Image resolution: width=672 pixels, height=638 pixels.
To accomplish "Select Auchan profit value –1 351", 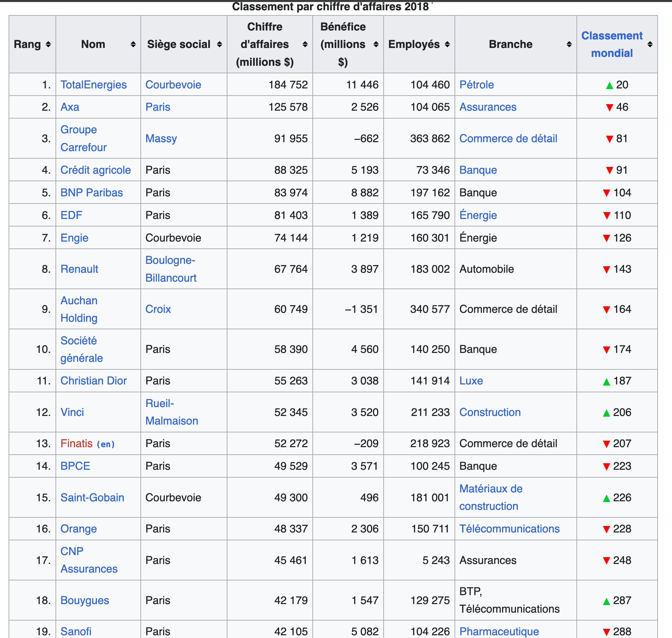I will point(361,309).
